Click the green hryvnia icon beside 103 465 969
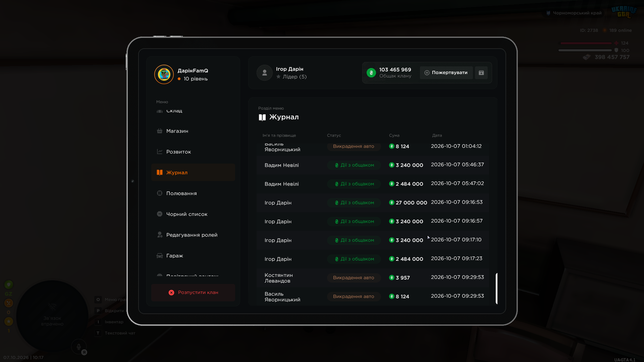 click(x=371, y=72)
